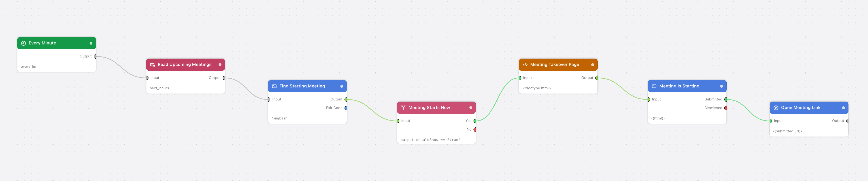868x181 pixels.
Task: Select the Open Meeting Link node title
Action: 801,108
